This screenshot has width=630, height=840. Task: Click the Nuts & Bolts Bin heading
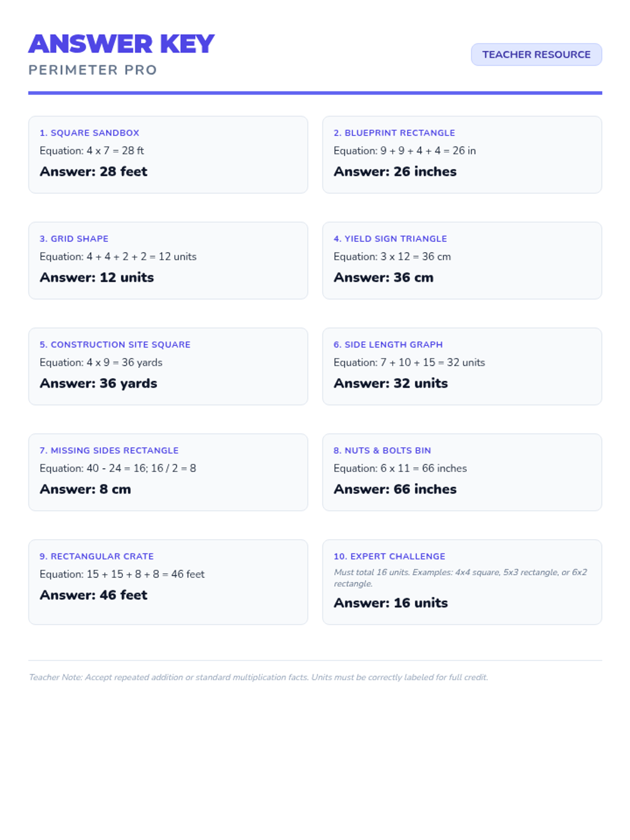[x=382, y=450]
